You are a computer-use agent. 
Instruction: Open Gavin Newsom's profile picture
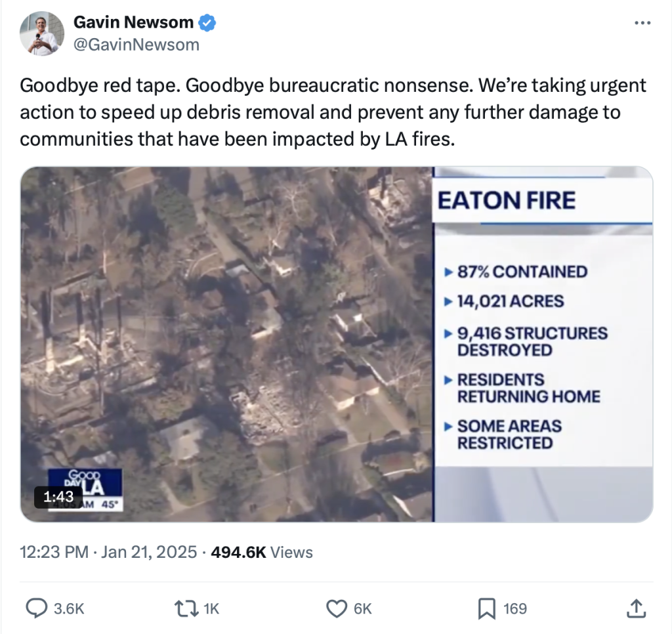41,33
